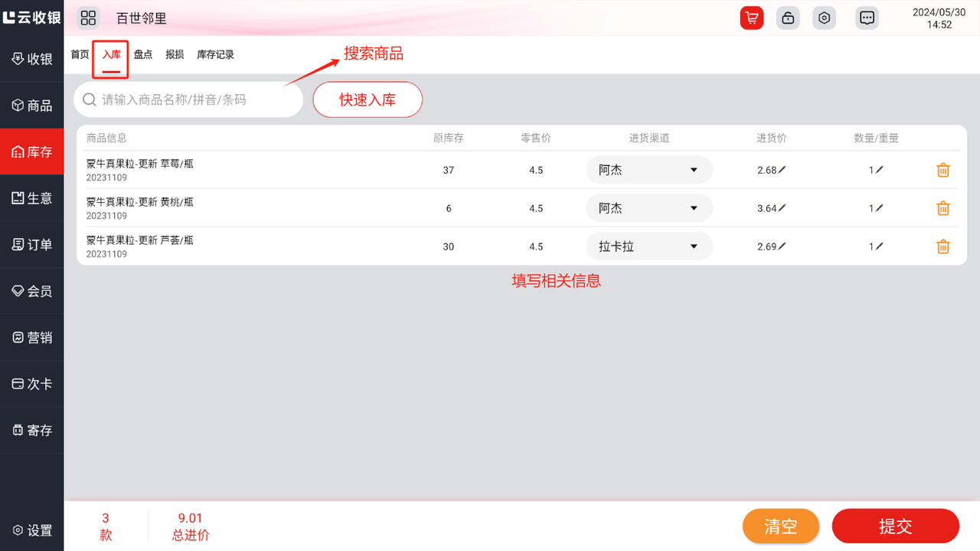Delete the 草莓/瓶 product row

(943, 170)
